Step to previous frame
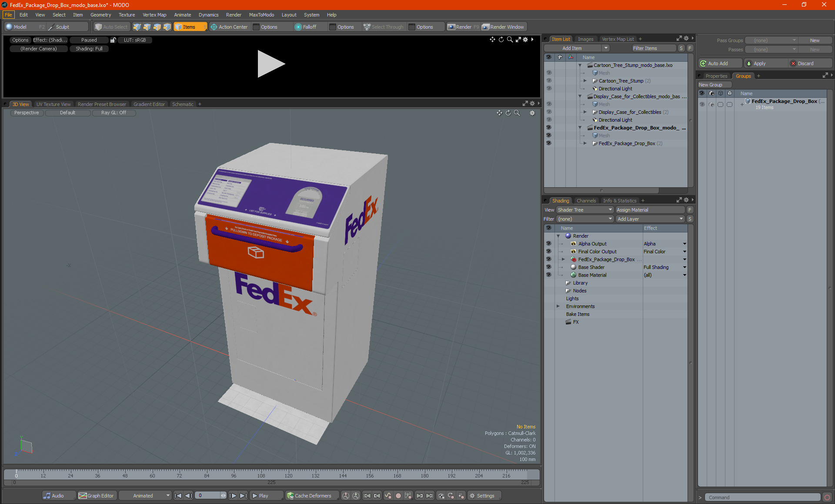This screenshot has width=835, height=504. 188,496
